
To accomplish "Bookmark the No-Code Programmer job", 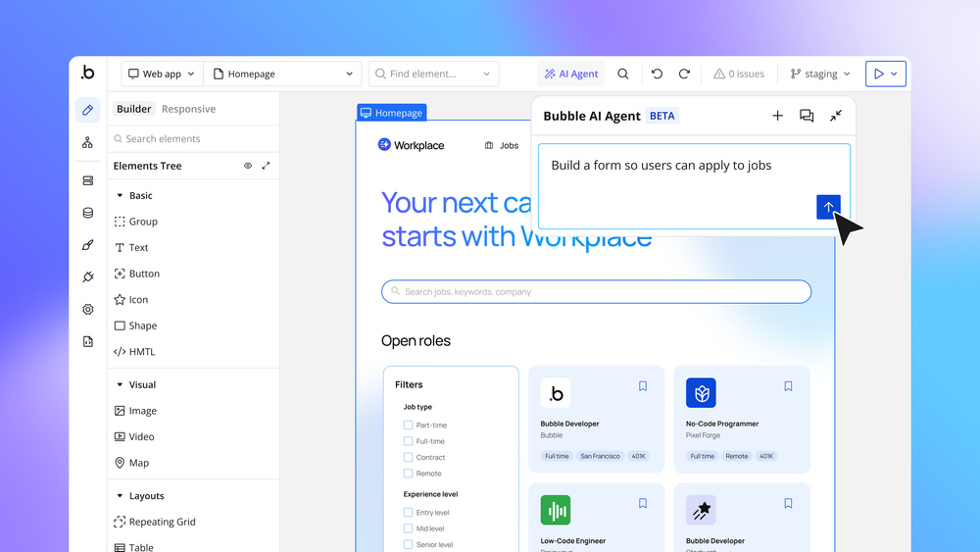I will coord(788,386).
